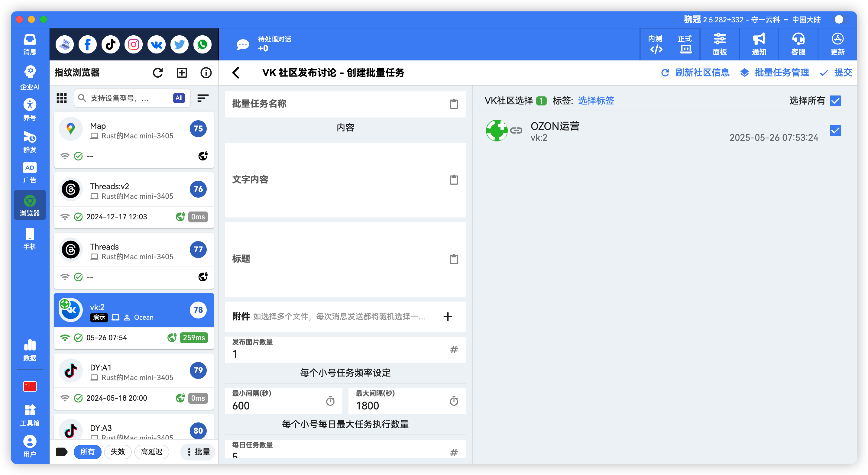Add an attachment with the 附件 plus icon
The width and height of the screenshot is (868, 475).
click(448, 316)
